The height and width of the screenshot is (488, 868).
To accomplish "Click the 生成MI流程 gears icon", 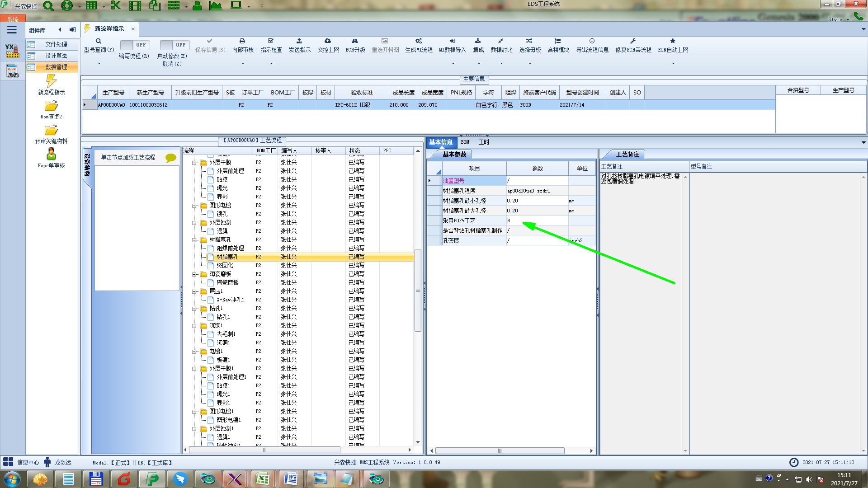I will (419, 41).
